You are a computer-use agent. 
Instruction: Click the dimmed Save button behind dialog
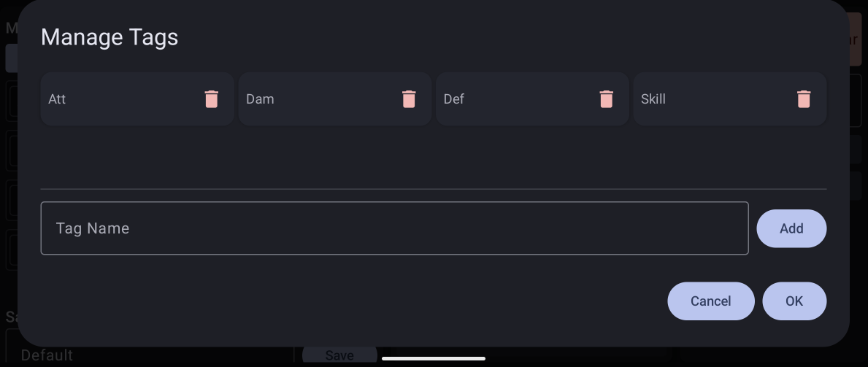coord(339,355)
